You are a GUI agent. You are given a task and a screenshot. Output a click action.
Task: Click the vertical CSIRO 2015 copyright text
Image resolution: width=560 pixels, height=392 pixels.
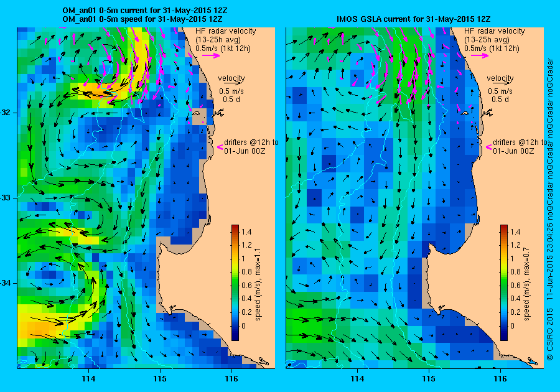[x=550, y=210]
